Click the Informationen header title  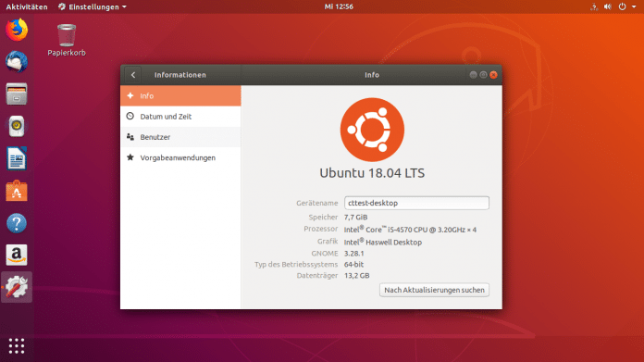click(180, 75)
